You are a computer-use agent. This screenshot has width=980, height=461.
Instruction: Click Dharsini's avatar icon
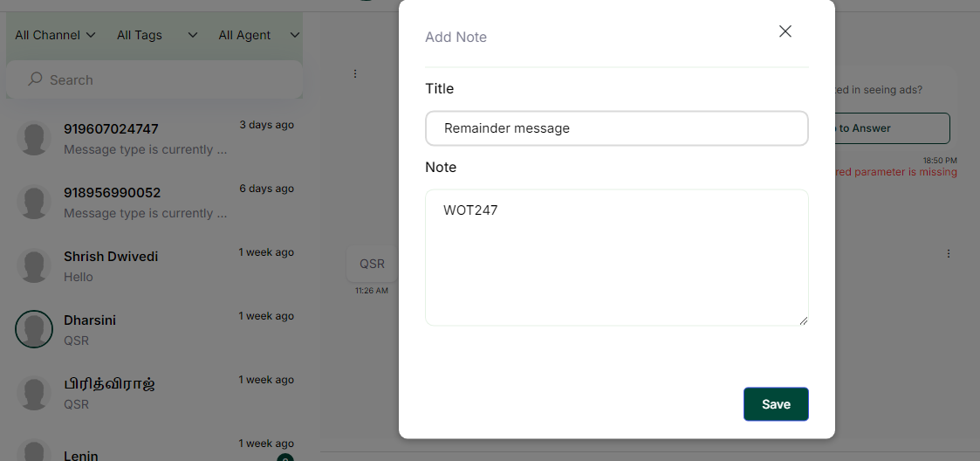click(x=34, y=329)
